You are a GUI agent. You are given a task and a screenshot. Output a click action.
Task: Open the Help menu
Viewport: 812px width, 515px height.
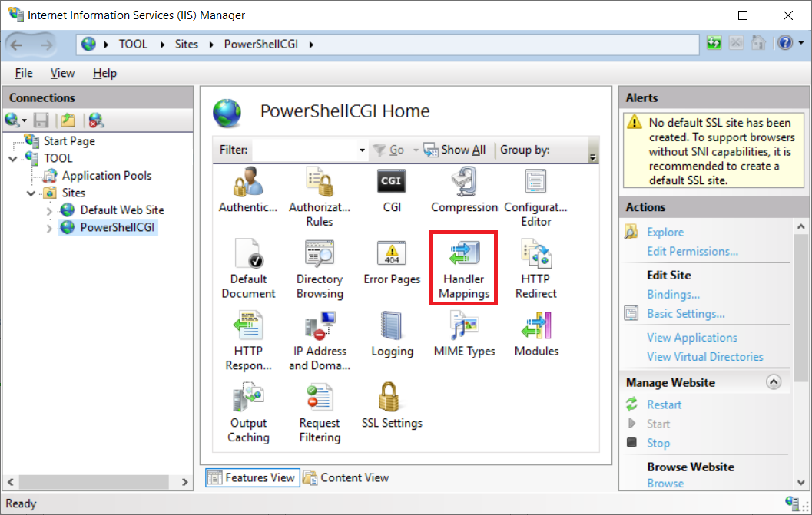(x=104, y=73)
